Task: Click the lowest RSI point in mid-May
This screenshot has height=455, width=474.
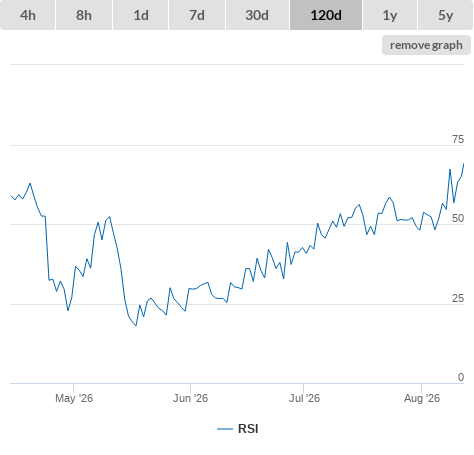Action: click(x=136, y=325)
